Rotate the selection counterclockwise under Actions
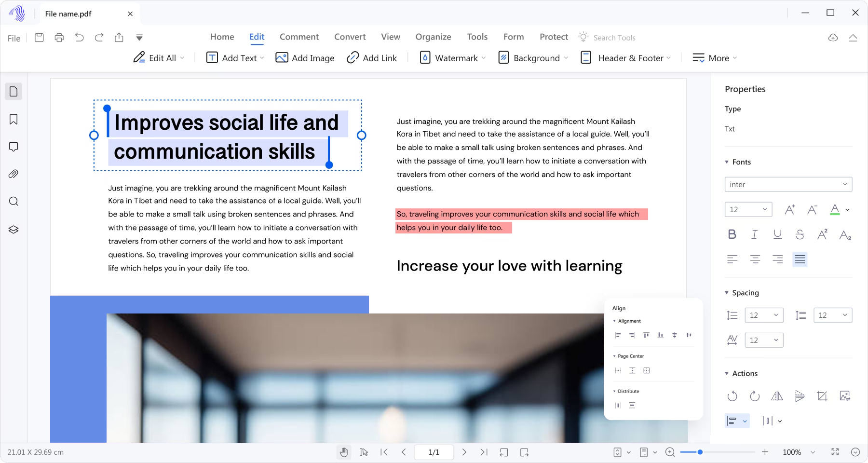Screen dimensions: 868x463 click(x=732, y=396)
